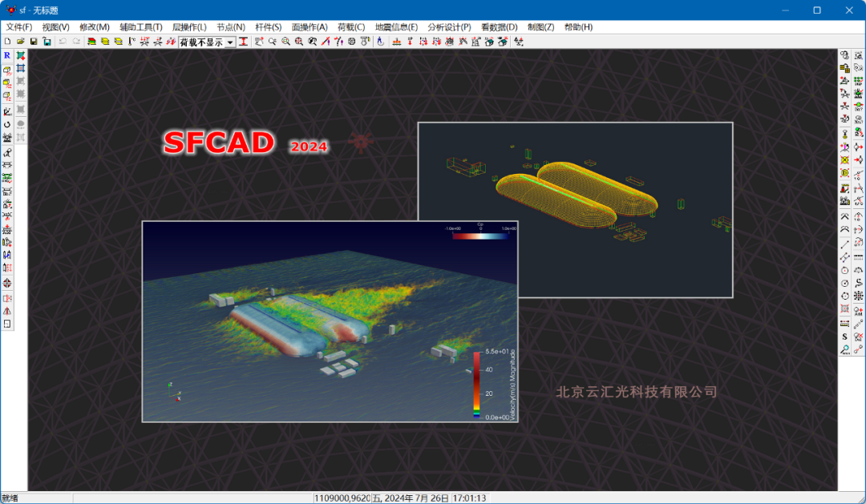Viewport: 866px width, 504px height.
Task: Click the blue R tool in left toolbar
Action: (7, 56)
